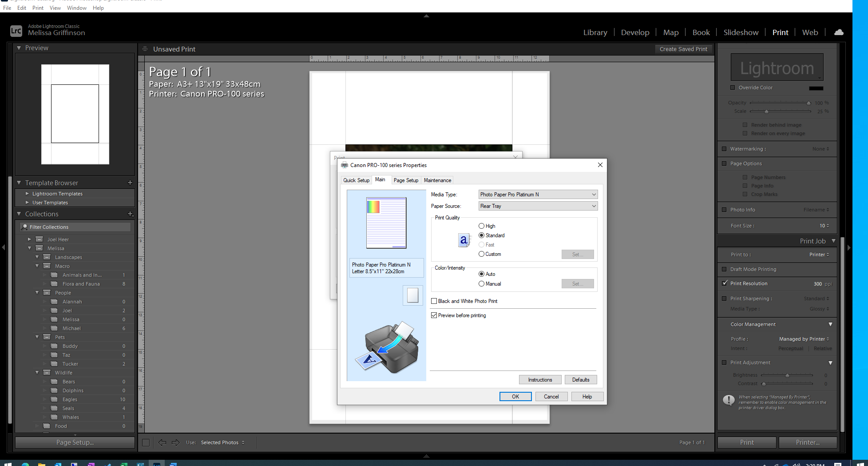Image resolution: width=868 pixels, height=466 pixels.
Task: Click the printer illustration in properties dialog
Action: [387, 347]
